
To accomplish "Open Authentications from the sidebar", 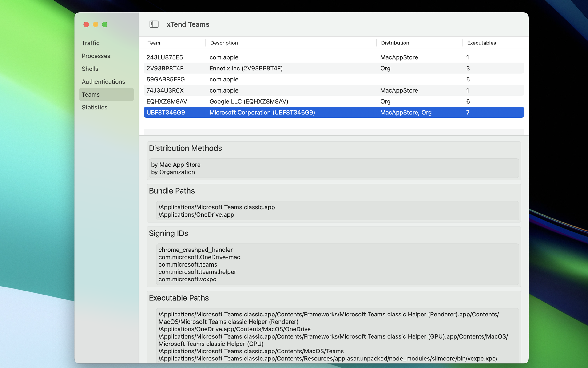I will point(103,82).
